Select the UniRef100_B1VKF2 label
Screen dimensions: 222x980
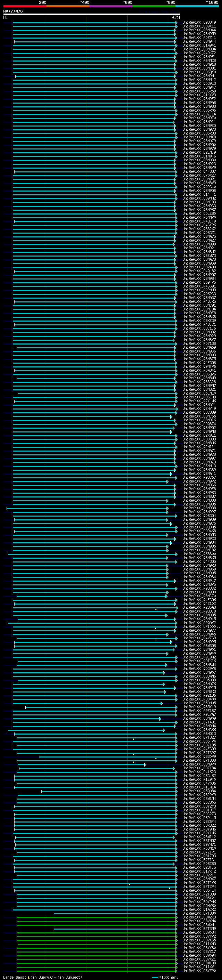[x=199, y=871]
